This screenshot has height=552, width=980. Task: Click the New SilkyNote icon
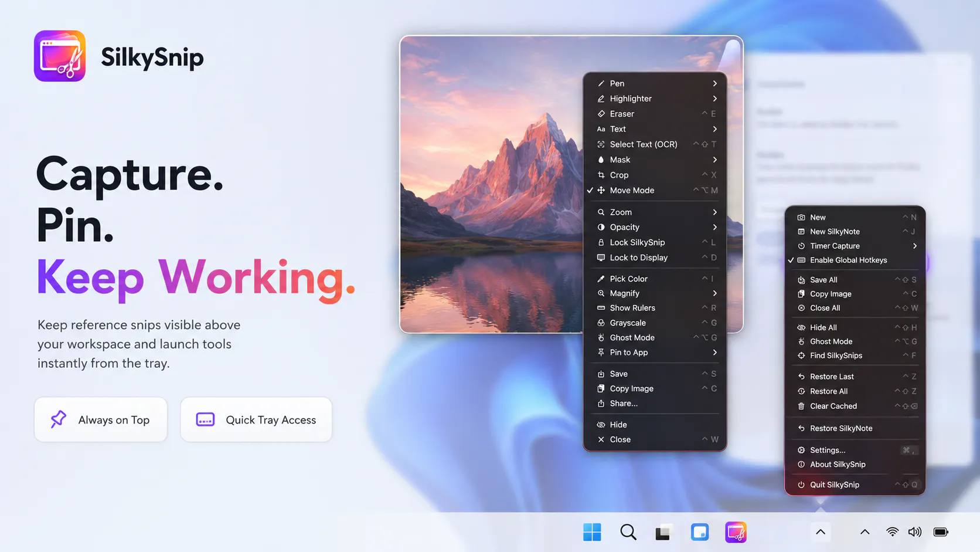[801, 232]
